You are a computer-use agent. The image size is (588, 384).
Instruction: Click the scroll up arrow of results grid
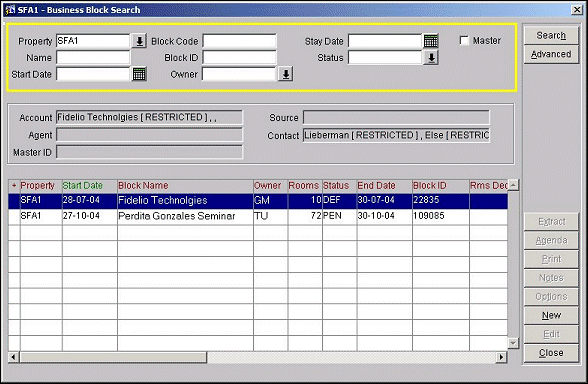513,185
